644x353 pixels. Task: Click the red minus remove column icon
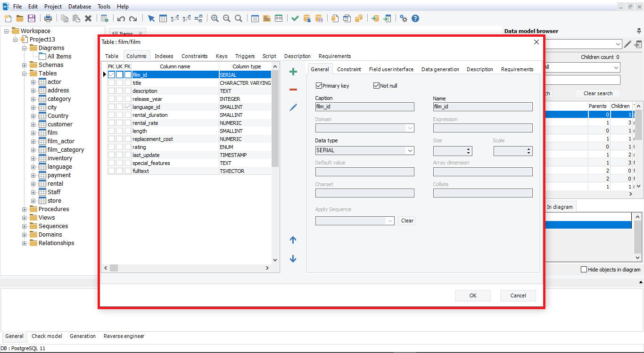coord(293,90)
